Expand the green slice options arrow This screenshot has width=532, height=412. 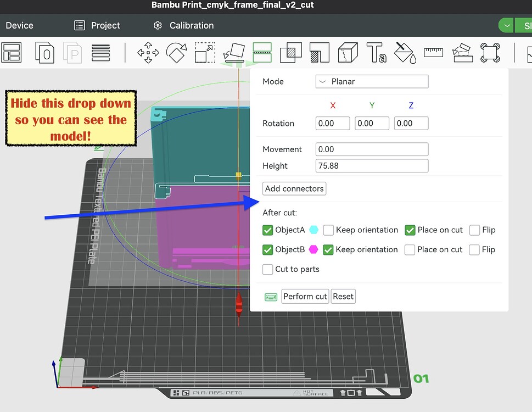[506, 25]
